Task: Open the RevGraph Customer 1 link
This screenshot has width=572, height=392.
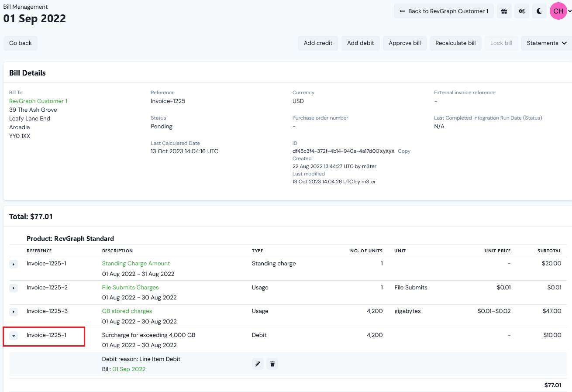Action: point(38,101)
